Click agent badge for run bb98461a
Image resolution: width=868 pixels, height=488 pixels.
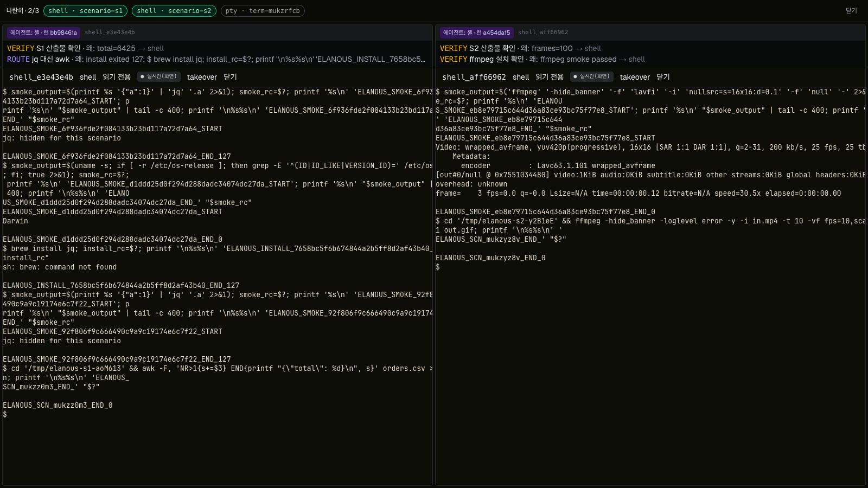43,33
